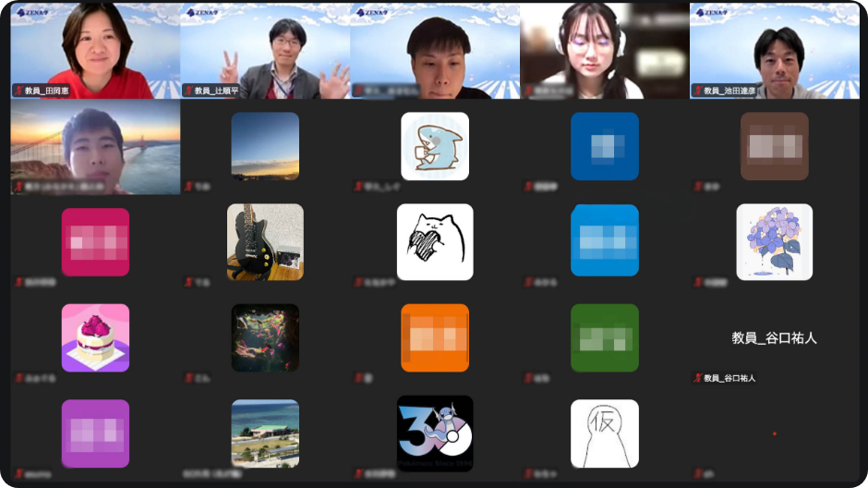Click the large 教員_谷口祐人 name text

[774, 338]
